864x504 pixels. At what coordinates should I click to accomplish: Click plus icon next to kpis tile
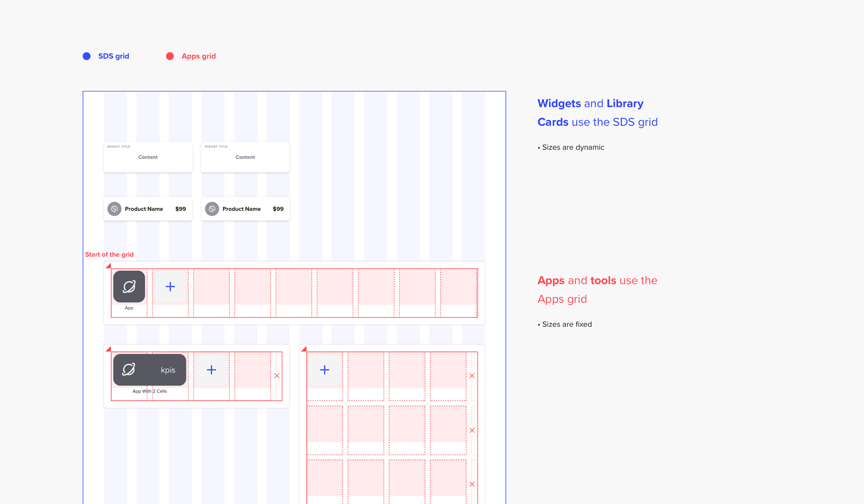tap(211, 370)
